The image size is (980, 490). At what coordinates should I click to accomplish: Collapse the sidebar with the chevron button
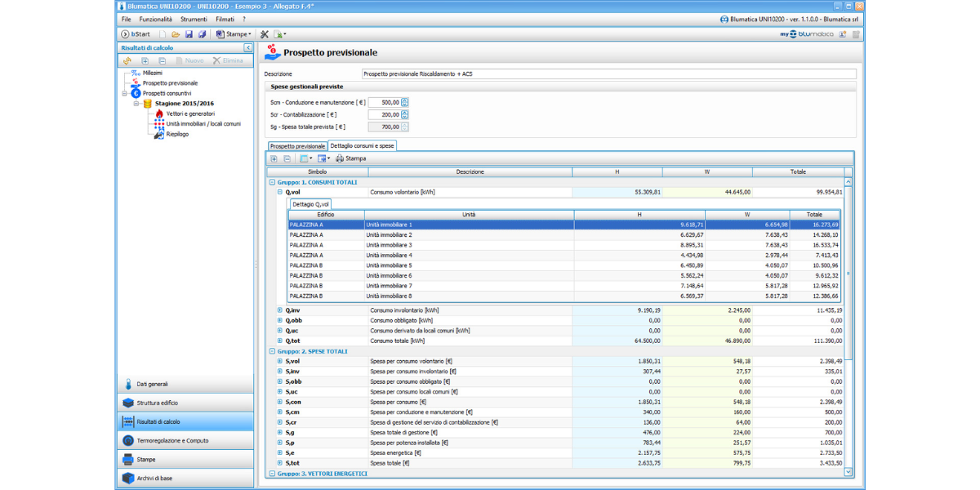tap(248, 47)
